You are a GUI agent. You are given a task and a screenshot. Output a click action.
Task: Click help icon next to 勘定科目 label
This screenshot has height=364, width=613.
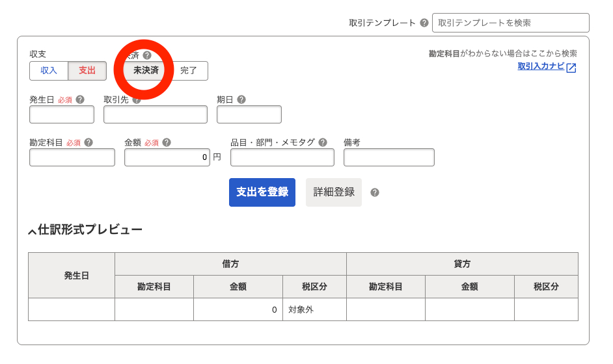(x=89, y=142)
